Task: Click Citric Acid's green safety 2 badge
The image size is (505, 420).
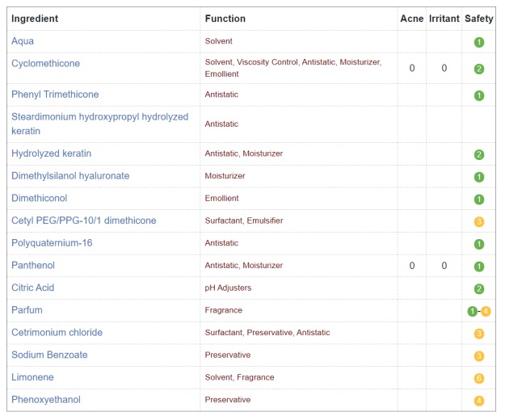Action: click(x=479, y=288)
